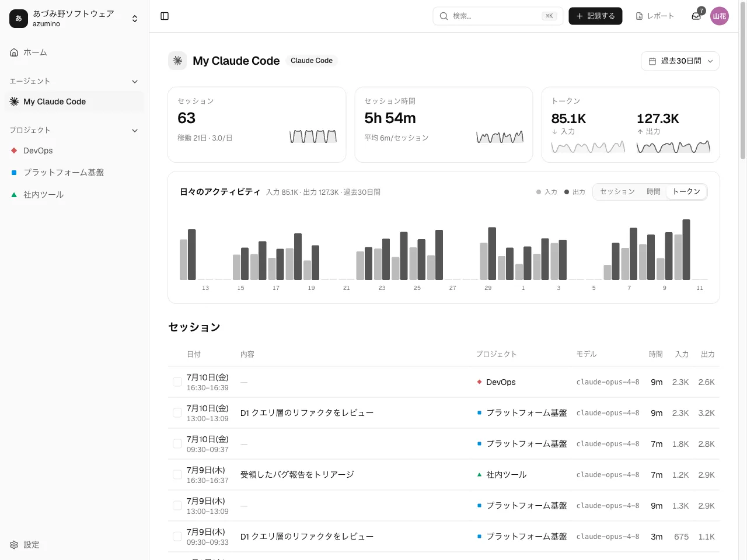Click the settings gear icon

point(14,545)
